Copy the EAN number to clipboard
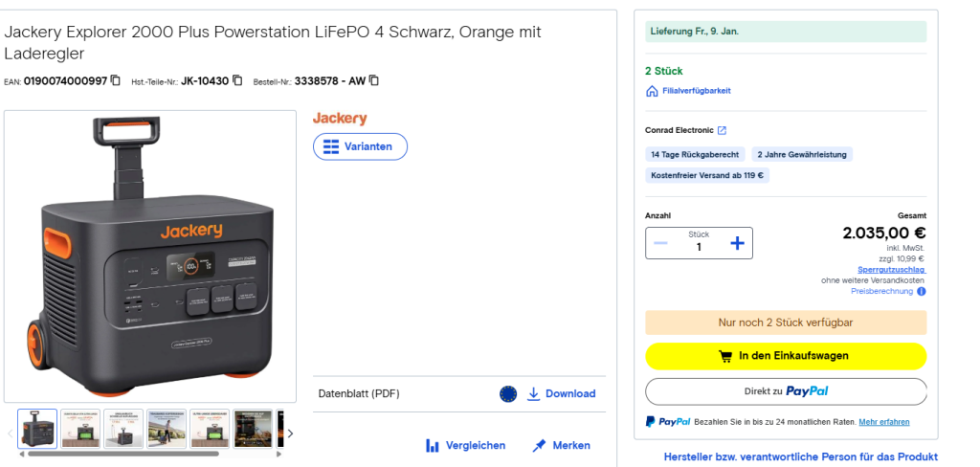The width and height of the screenshot is (980, 467). click(116, 80)
